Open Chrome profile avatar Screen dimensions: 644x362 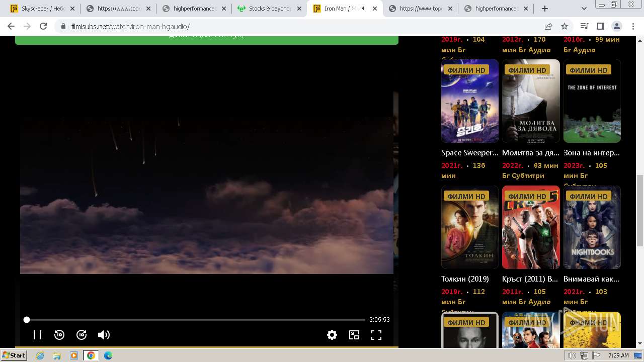[x=616, y=26]
